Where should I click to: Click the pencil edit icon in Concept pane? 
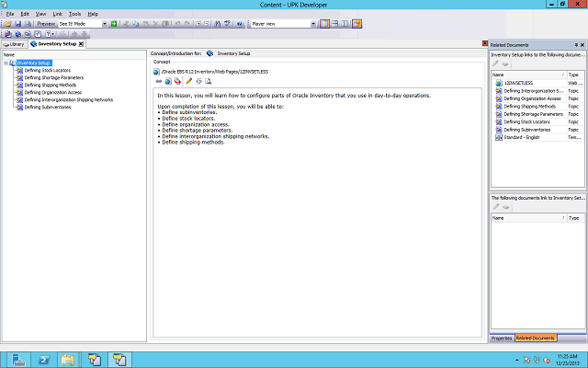click(x=188, y=81)
